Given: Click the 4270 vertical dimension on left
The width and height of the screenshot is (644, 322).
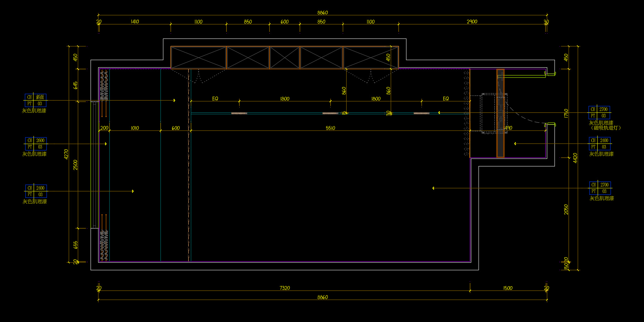Looking at the screenshot, I should point(66,154).
